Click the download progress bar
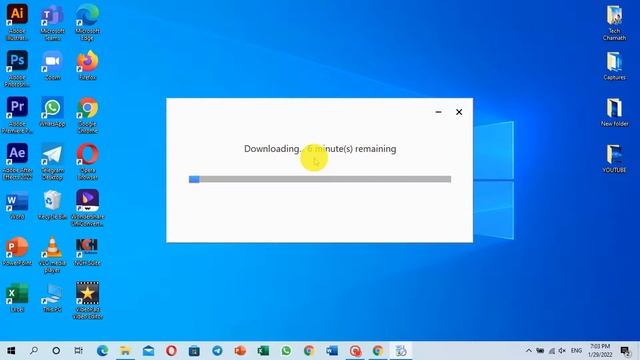Image resolution: width=640 pixels, height=360 pixels. (320, 179)
